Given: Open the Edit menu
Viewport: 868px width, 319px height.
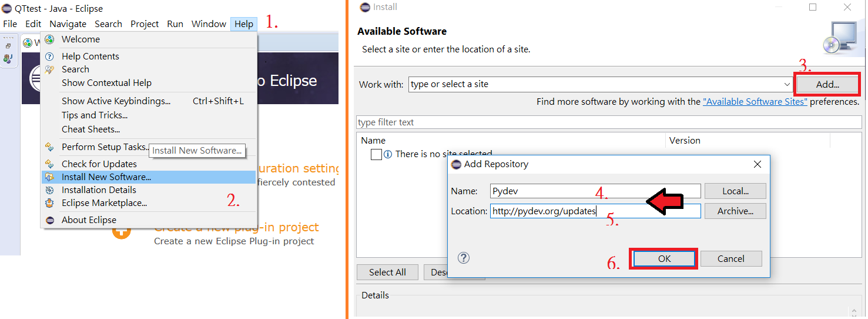Looking at the screenshot, I should [x=33, y=24].
